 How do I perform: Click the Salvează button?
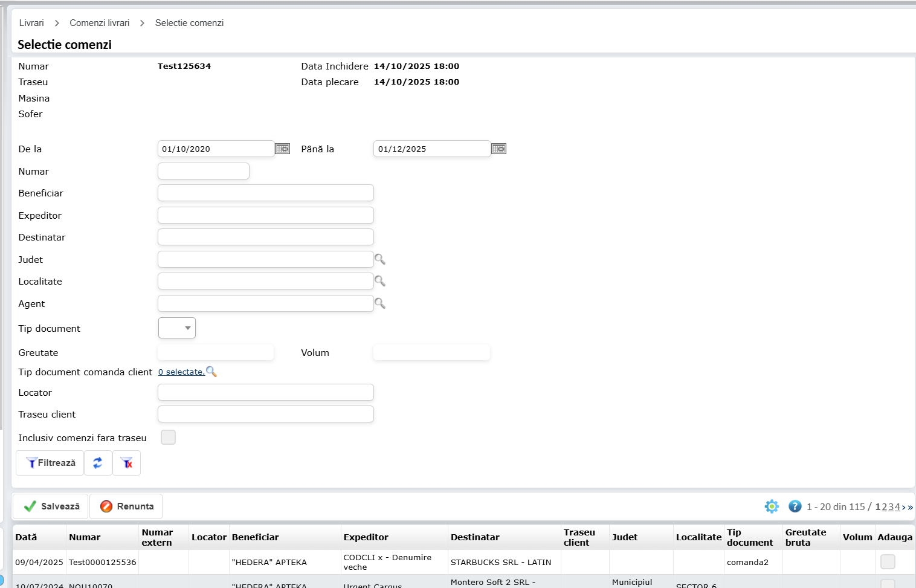[51, 506]
